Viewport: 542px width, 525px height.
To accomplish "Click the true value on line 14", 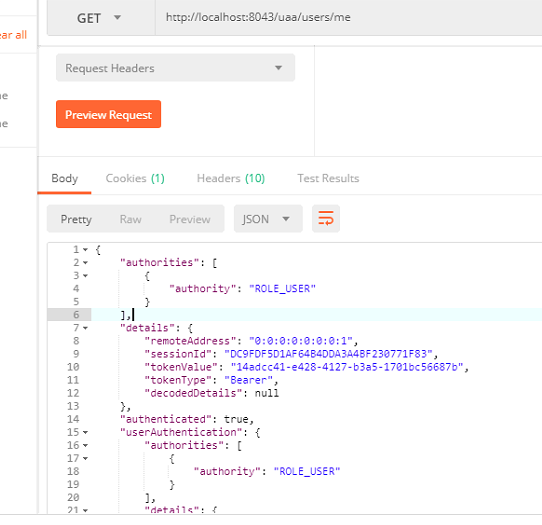I will click(x=236, y=419).
